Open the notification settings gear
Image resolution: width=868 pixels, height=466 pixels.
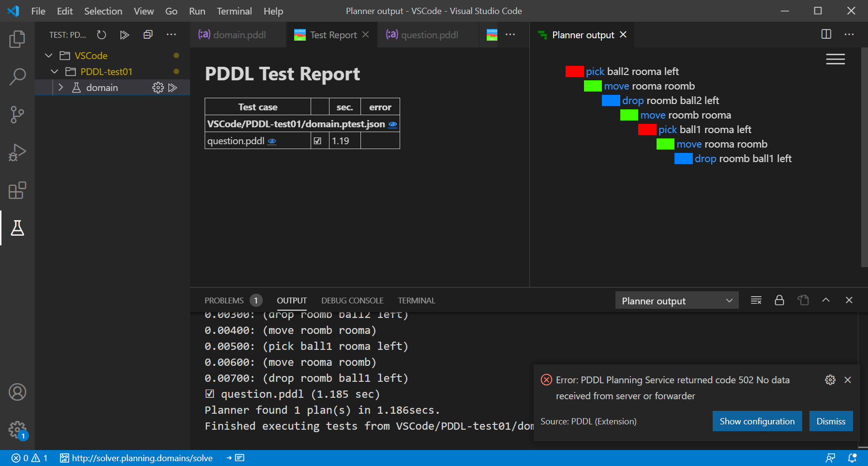click(830, 380)
